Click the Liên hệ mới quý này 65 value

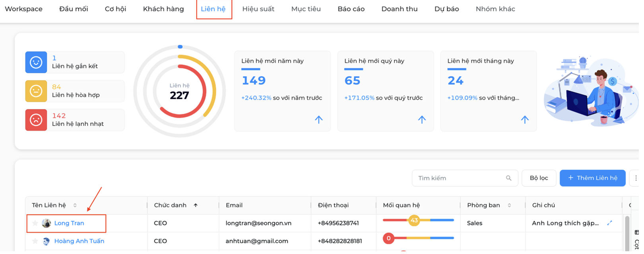coord(352,81)
